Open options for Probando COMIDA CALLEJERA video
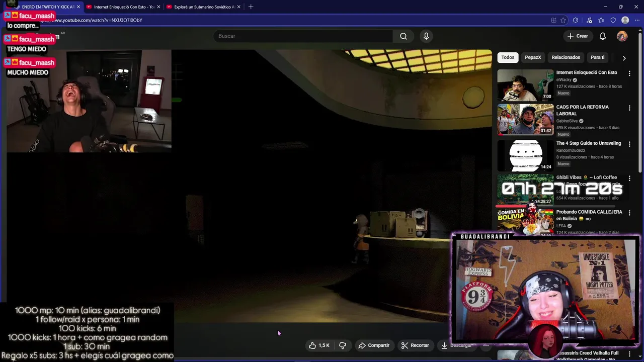 coord(629,213)
